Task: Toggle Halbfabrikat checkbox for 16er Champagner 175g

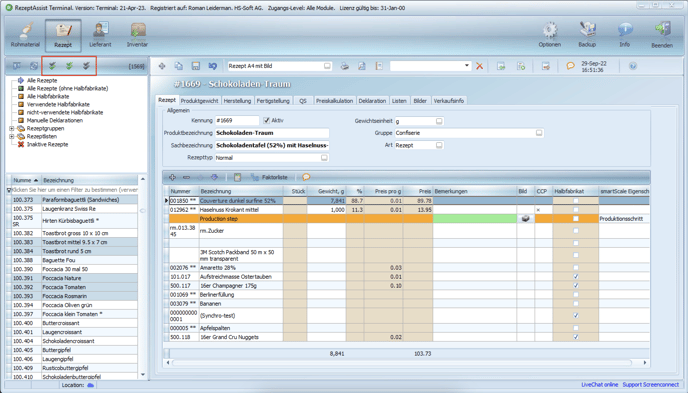Action: coord(576,286)
